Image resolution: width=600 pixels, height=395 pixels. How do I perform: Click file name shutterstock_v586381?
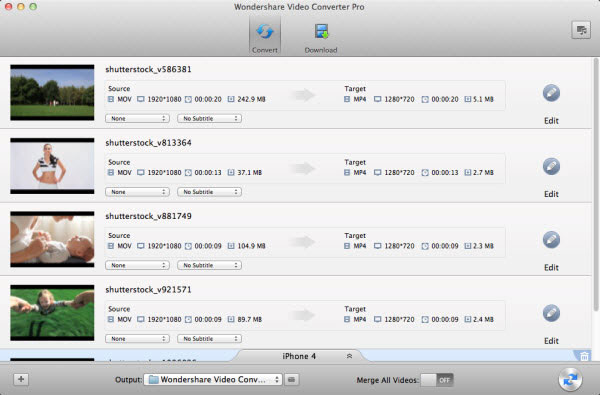pos(148,69)
